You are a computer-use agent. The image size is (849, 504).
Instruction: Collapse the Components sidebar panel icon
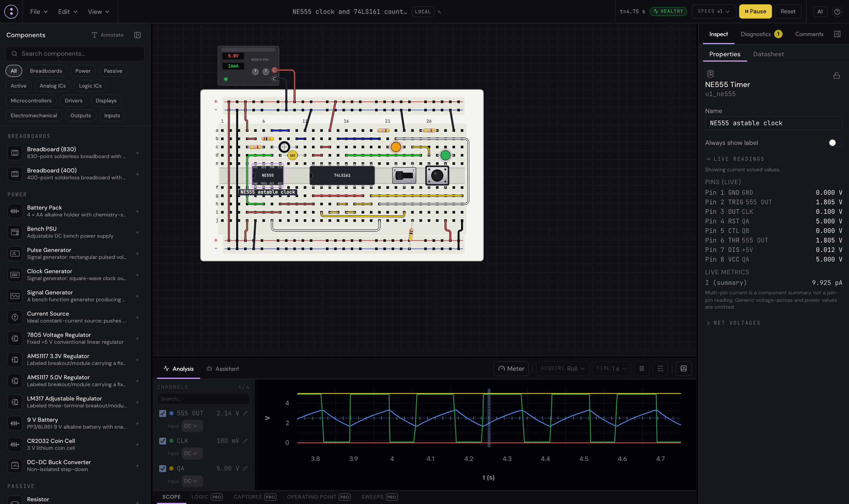point(138,35)
